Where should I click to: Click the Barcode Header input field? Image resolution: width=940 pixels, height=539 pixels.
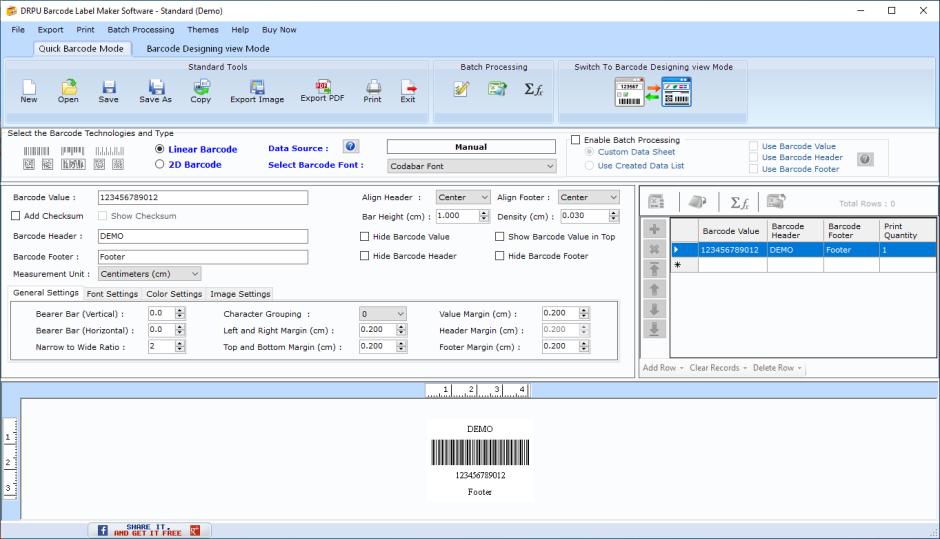(x=203, y=236)
